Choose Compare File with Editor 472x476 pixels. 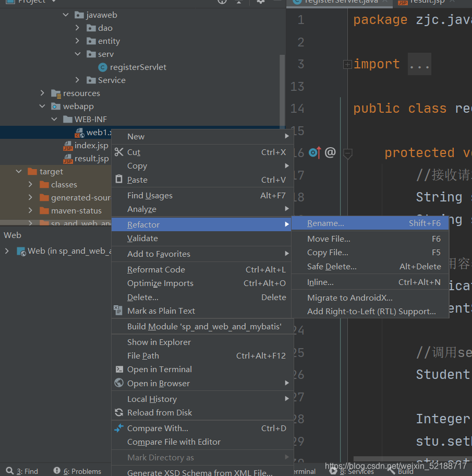[x=202, y=442]
